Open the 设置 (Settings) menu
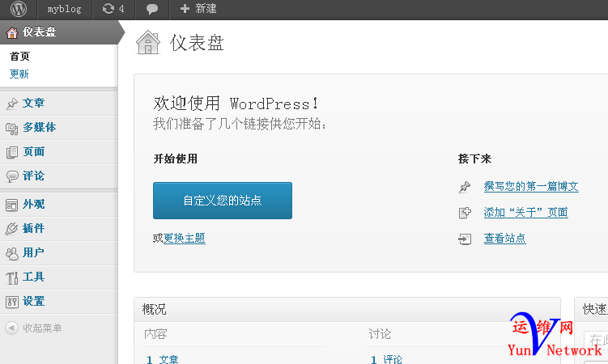Image resolution: width=608 pixels, height=364 pixels. click(33, 301)
